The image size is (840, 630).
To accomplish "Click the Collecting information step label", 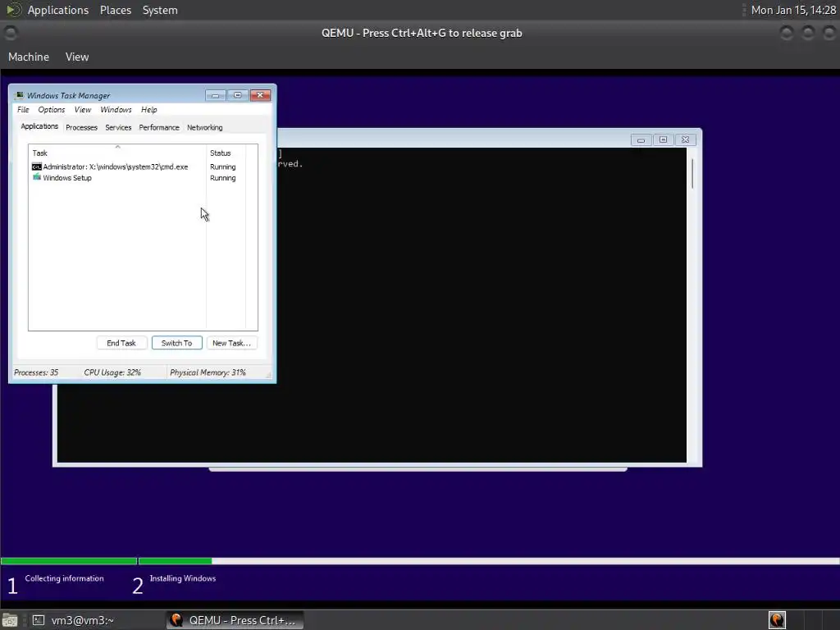I will (x=64, y=578).
